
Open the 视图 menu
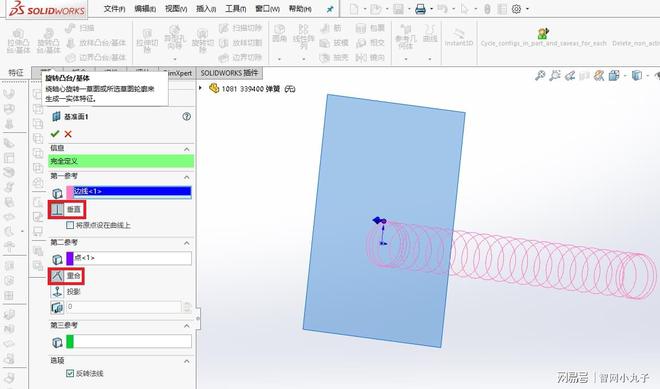click(176, 8)
